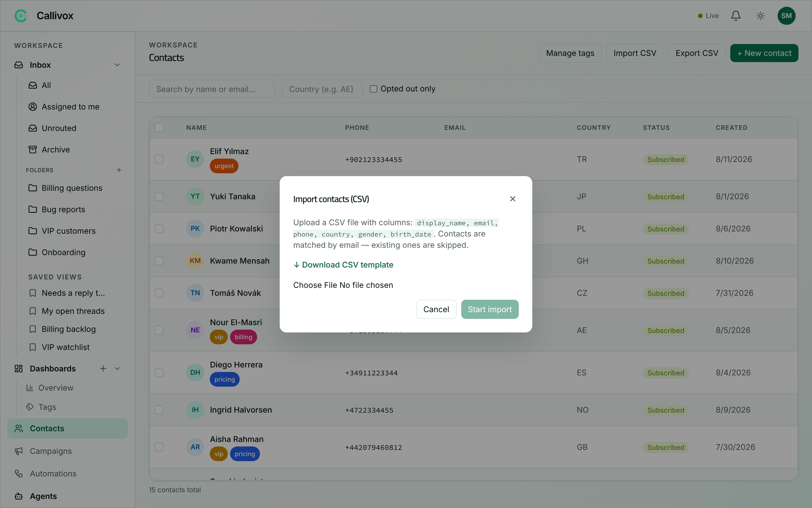Click the Live status indicator

[708, 16]
